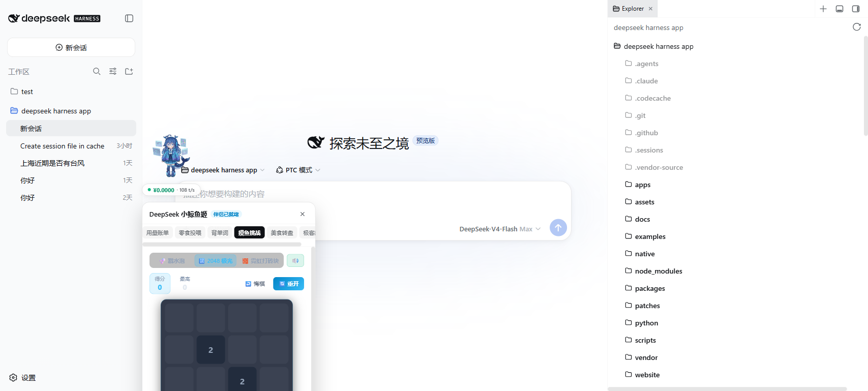
Task: Start a 新会话 from the top button
Action: 71,47
